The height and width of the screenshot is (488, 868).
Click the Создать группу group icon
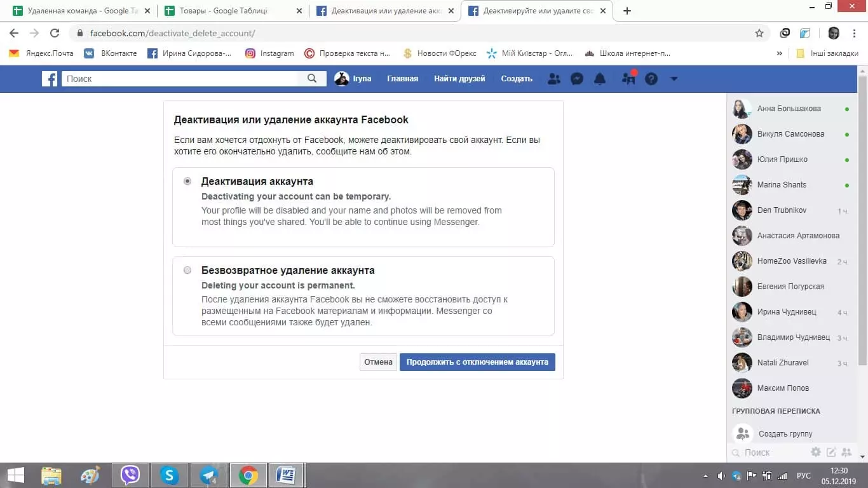tap(742, 433)
